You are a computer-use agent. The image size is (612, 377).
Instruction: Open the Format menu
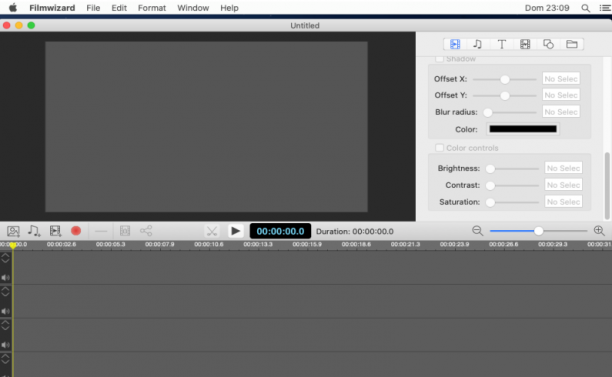[x=152, y=8]
